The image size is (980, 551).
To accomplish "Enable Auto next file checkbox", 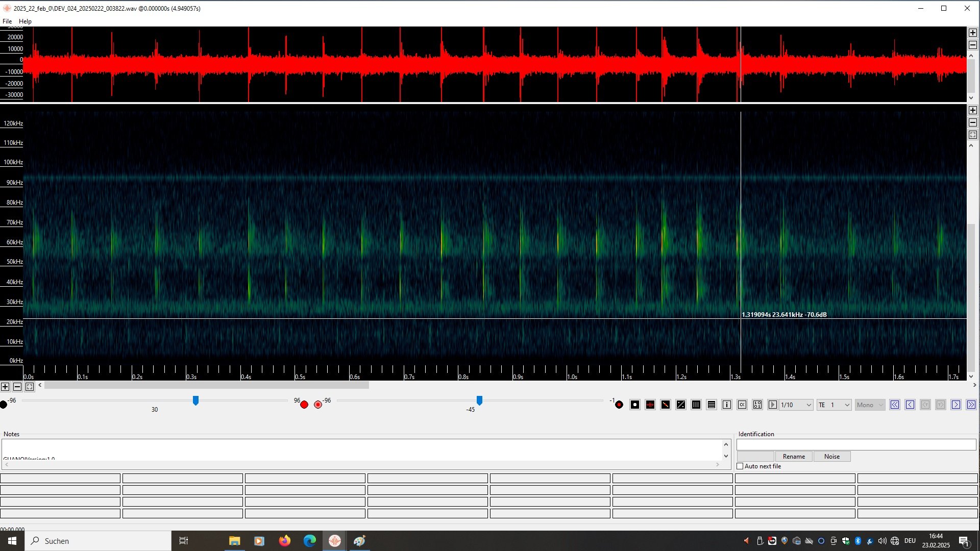I will pos(740,466).
